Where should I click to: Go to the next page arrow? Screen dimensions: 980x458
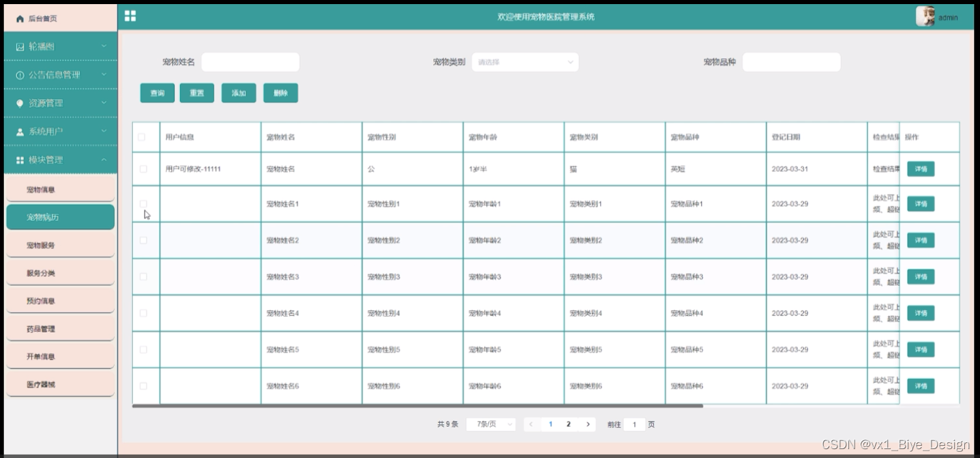click(588, 424)
